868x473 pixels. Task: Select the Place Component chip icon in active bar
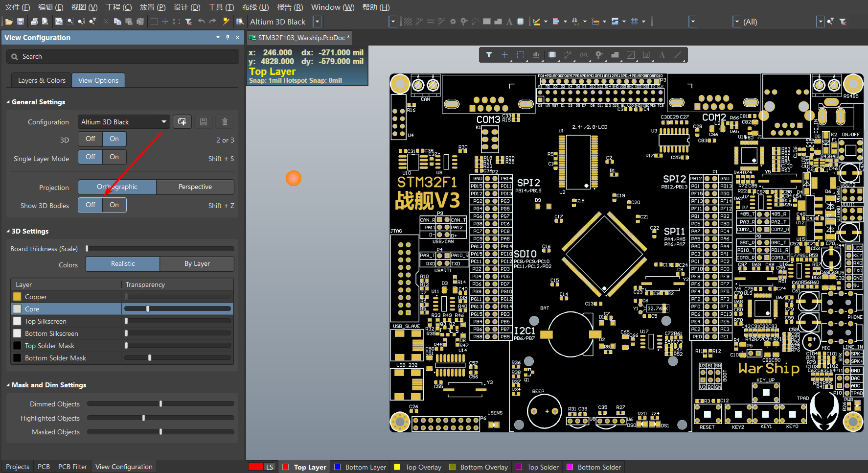(552, 55)
